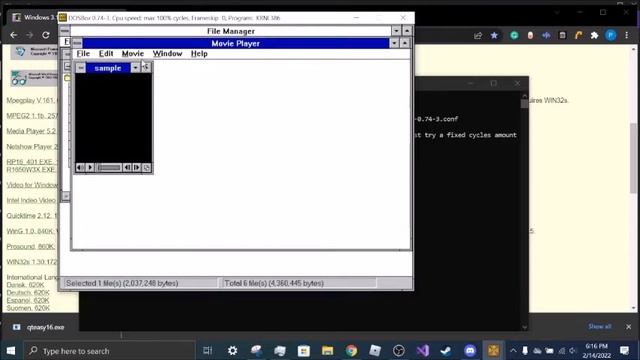Step the sample movie forward one frame
The image size is (640, 360).
coord(137,167)
